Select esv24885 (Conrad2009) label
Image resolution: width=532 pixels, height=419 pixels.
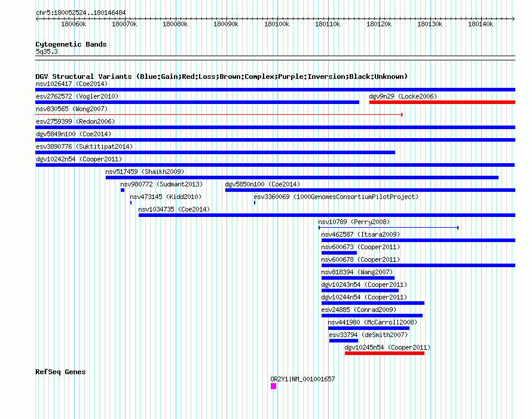tap(359, 310)
